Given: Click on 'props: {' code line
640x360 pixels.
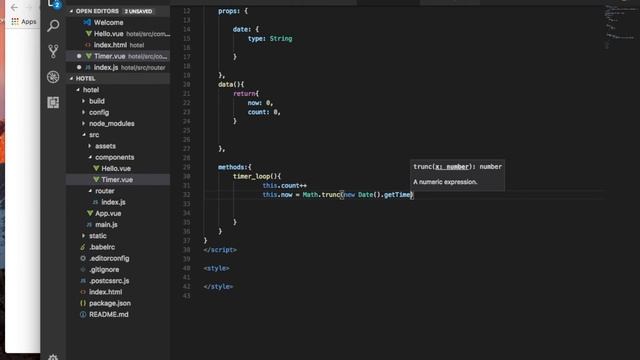Looking at the screenshot, I should tap(233, 11).
